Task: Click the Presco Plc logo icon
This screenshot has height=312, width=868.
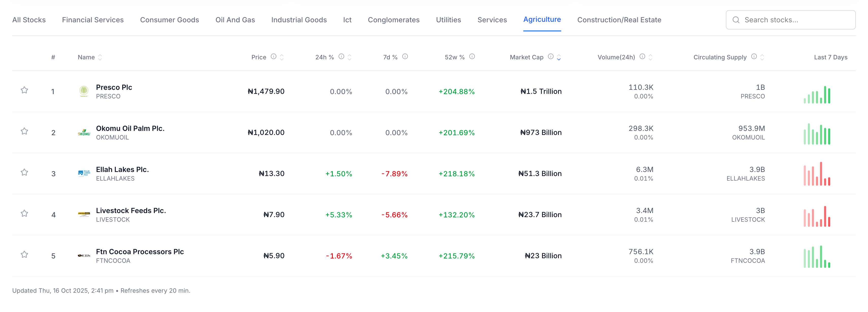Action: (84, 91)
